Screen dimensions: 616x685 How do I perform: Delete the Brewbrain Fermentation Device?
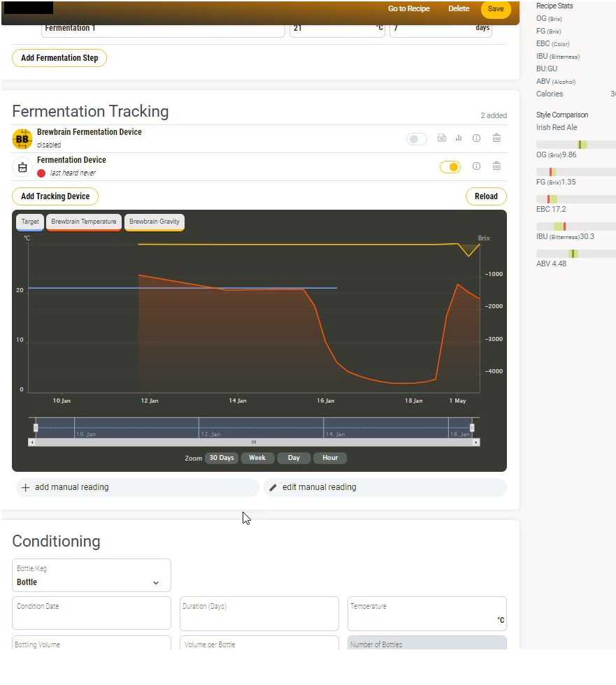(496, 138)
